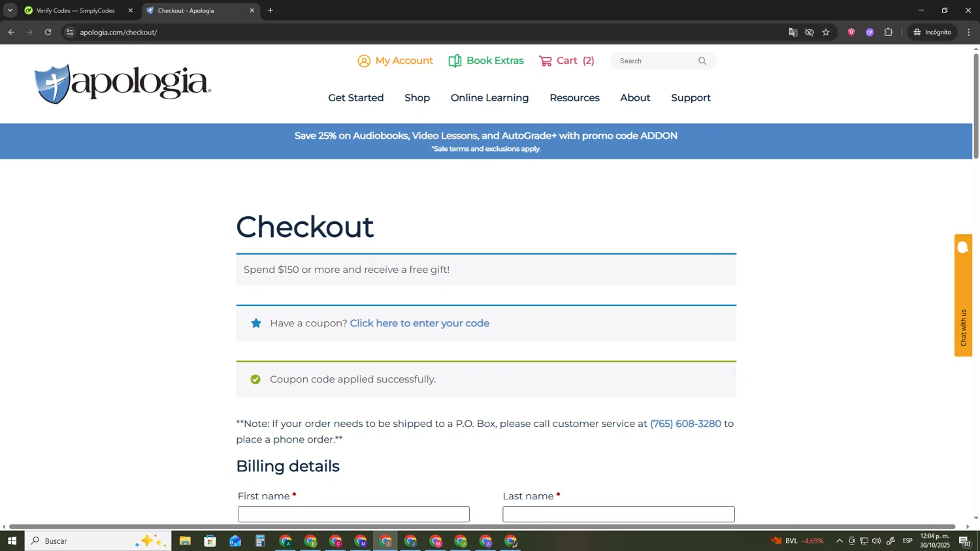Open the Resources menu
Viewport: 980px width, 551px height.
point(574,98)
